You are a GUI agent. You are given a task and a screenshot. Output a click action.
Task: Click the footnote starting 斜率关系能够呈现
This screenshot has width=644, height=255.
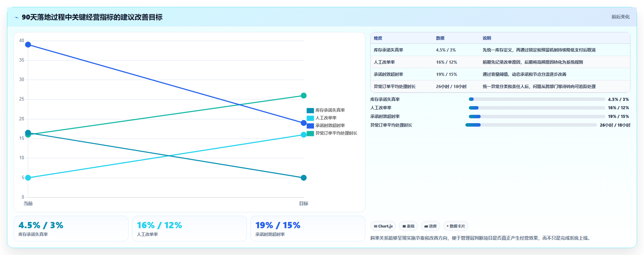pyautogui.click(x=481, y=238)
